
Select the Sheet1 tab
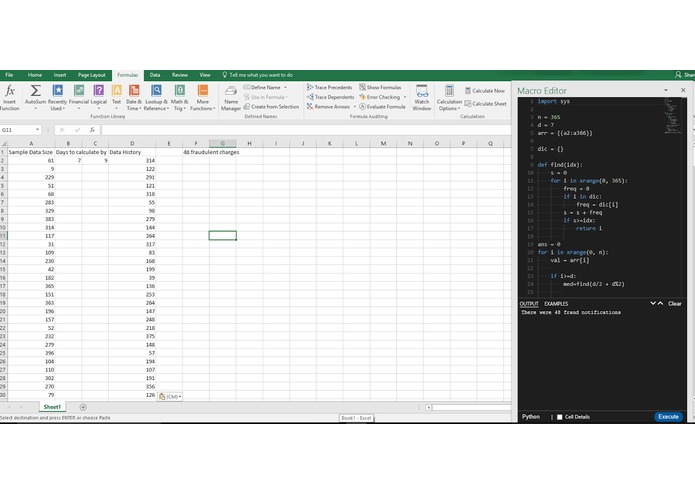click(x=52, y=407)
